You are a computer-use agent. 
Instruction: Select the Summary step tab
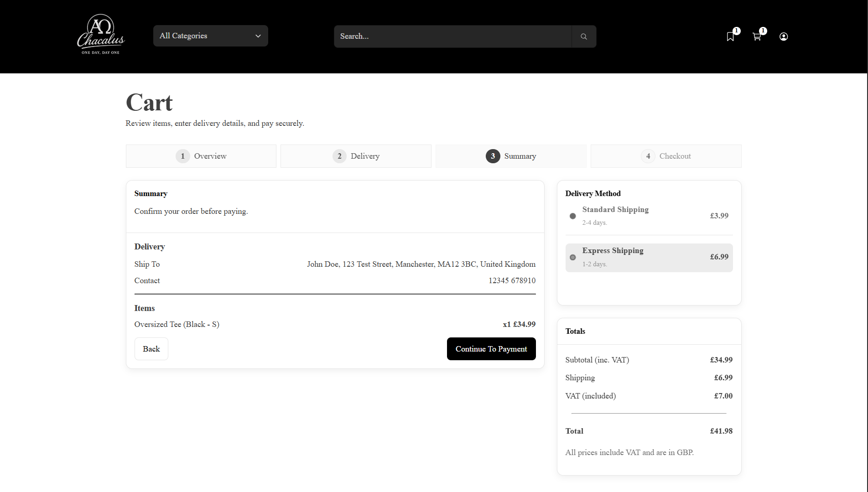coord(511,156)
